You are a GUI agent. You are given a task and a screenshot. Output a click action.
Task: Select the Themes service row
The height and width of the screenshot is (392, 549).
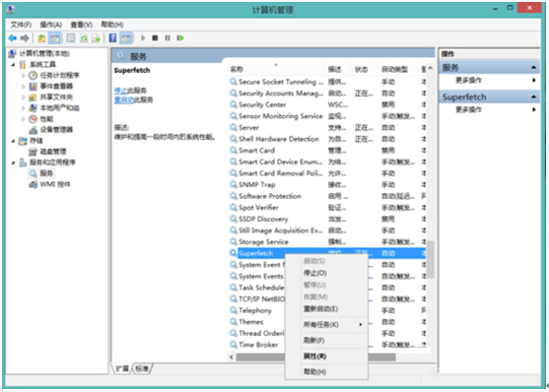coord(255,322)
